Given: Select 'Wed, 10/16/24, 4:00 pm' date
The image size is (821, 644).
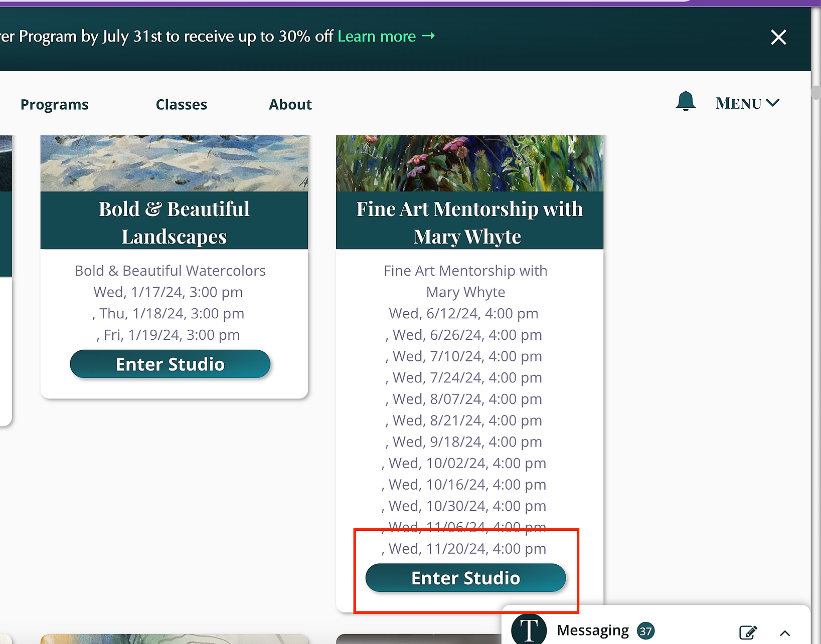Looking at the screenshot, I should 467,485.
